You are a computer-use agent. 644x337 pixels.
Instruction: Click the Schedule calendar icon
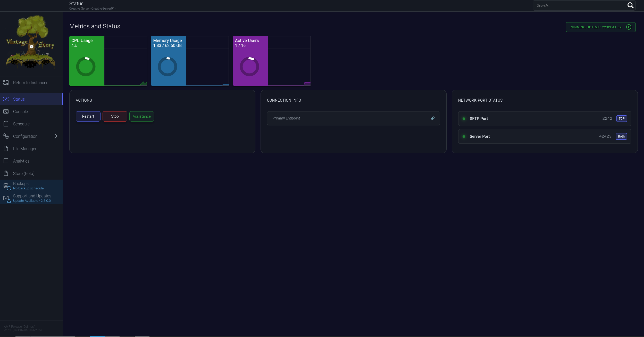point(6,124)
